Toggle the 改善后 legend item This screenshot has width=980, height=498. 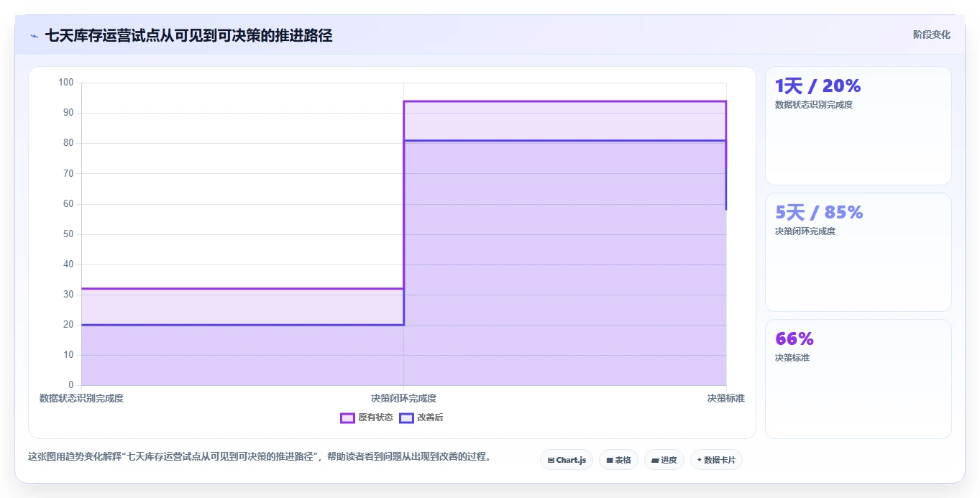(421, 418)
